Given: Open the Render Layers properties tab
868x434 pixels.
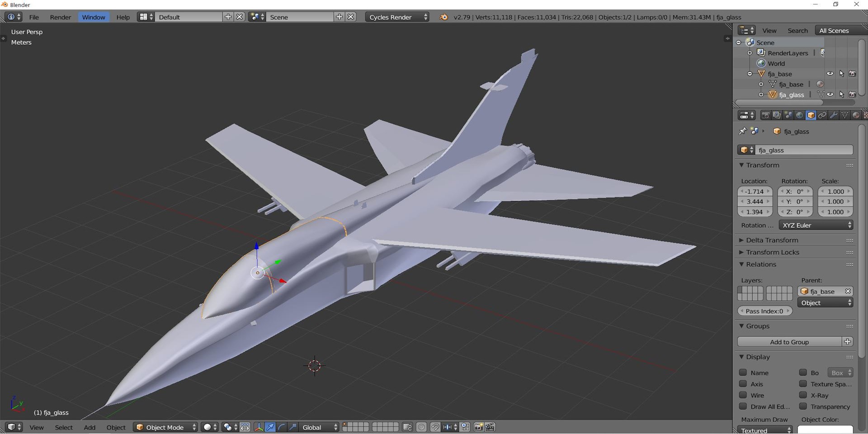Looking at the screenshot, I should 777,115.
